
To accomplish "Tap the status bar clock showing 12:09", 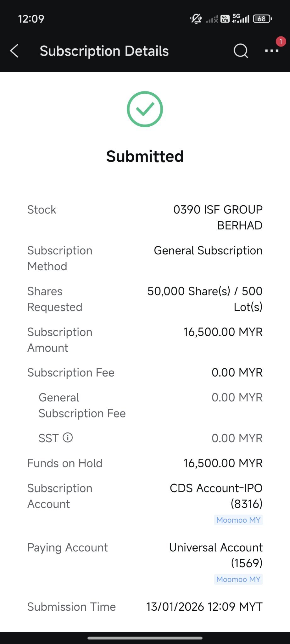I will (31, 19).
